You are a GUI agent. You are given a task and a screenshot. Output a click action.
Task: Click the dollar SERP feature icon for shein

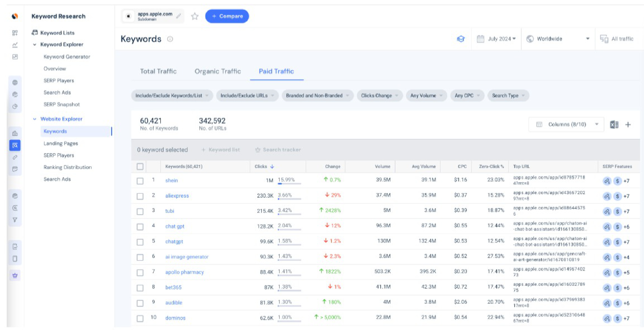click(x=617, y=181)
